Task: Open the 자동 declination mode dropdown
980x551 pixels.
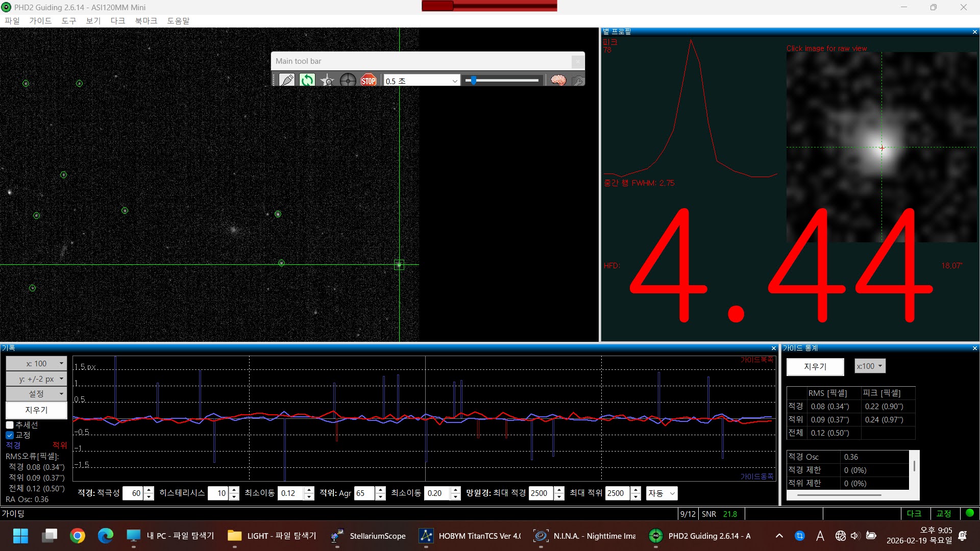Action: (661, 493)
